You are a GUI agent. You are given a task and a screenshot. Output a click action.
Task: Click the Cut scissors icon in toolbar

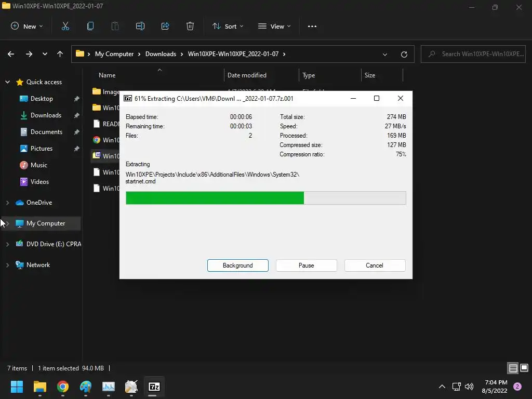[65, 26]
